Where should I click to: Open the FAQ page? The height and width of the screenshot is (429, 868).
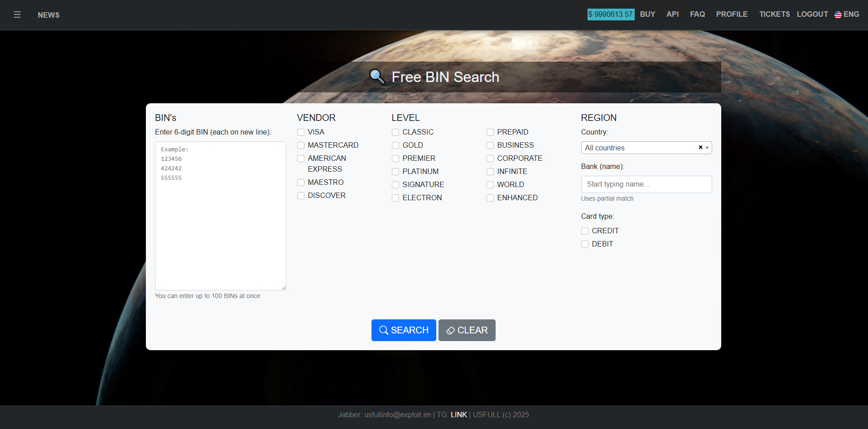click(x=697, y=14)
